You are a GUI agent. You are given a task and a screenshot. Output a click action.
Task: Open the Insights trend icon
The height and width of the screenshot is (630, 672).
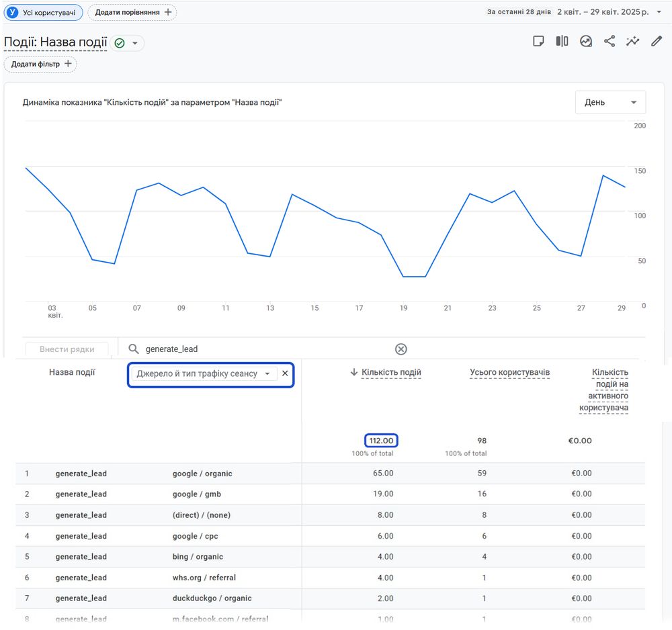586,41
